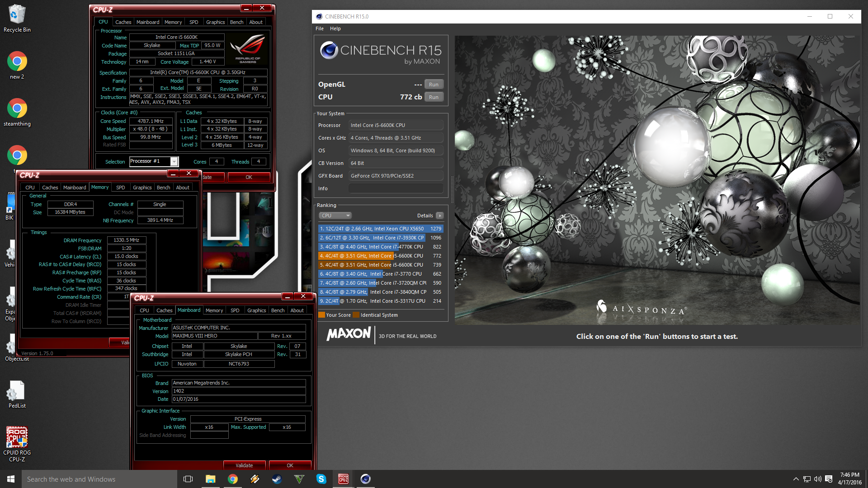Select ranking row 6 Core i7-3770
The image size is (868, 488).
point(381,274)
